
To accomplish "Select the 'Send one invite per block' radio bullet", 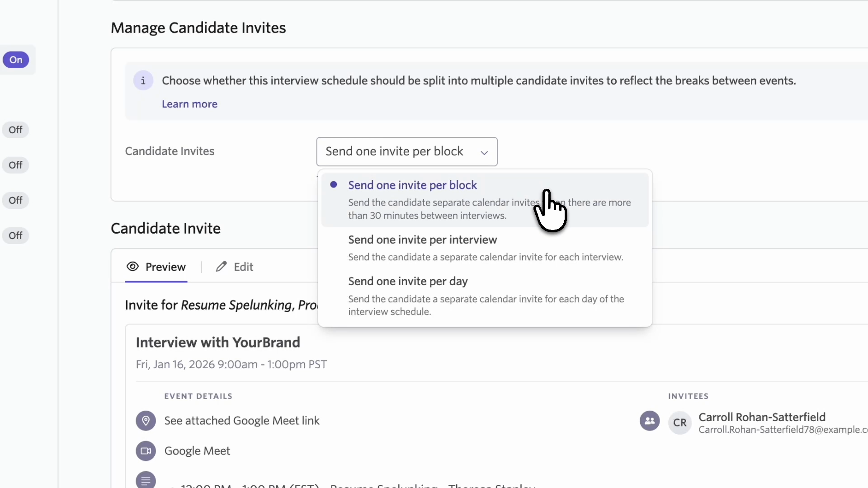I will [x=334, y=184].
